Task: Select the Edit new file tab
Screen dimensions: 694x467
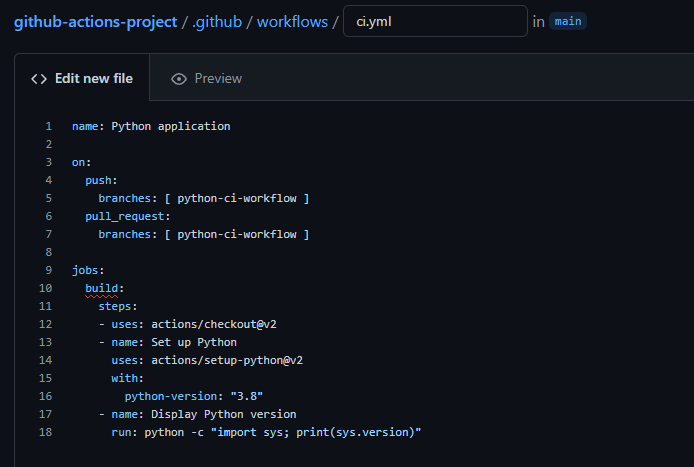Action: point(82,78)
